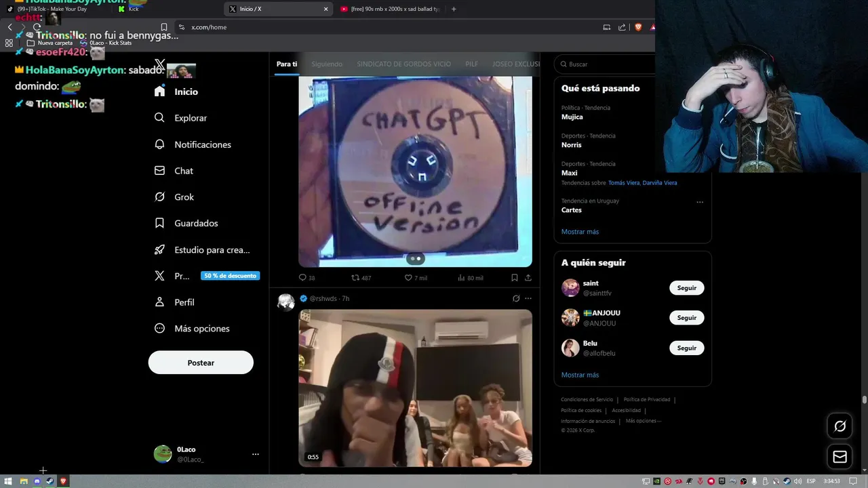This screenshot has width=868, height=488.
Task: Open Notificaciones in the sidebar
Action: click(193, 144)
